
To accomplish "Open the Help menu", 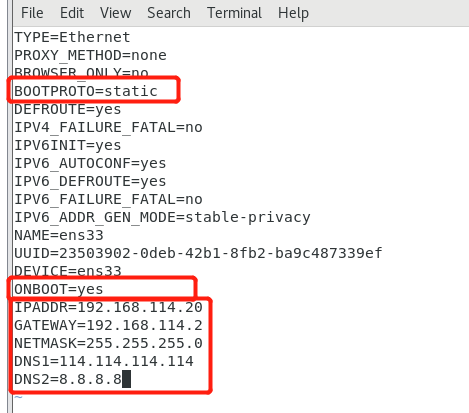I will click(293, 13).
